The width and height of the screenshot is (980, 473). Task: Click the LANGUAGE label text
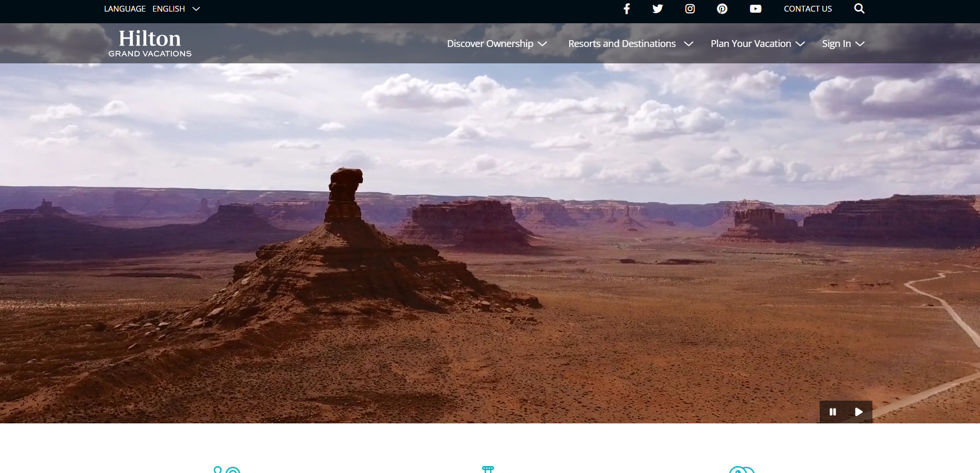coord(124,8)
